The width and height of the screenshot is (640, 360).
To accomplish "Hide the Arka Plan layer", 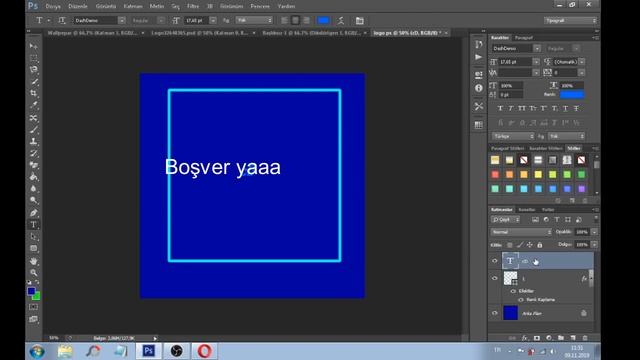I will click(495, 313).
